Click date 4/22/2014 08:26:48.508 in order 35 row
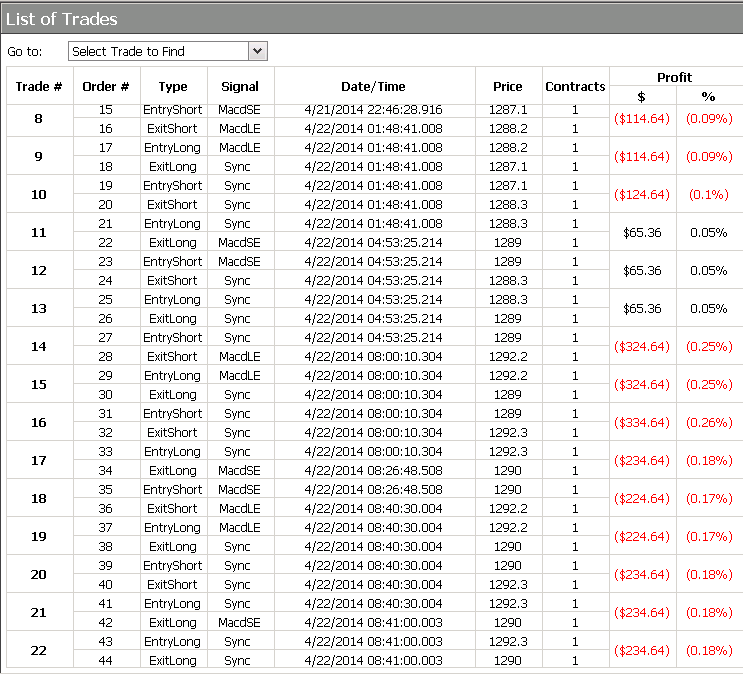Image resolution: width=743 pixels, height=674 pixels. point(373,490)
